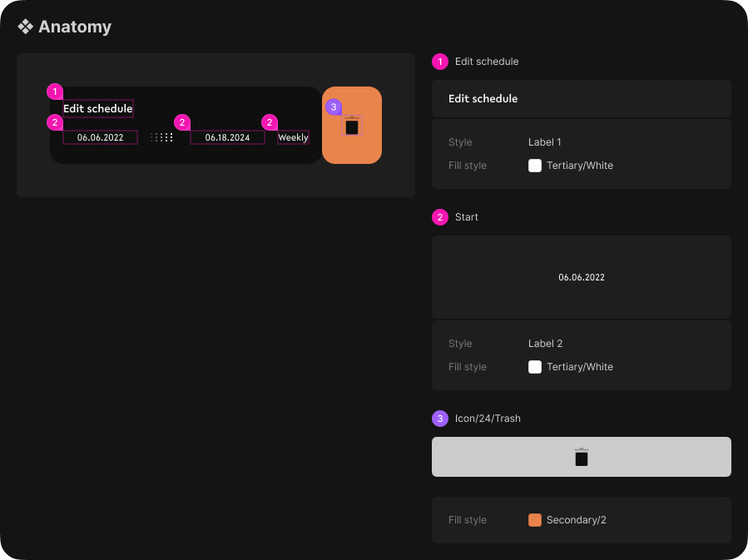Select the trash icon in the Icon/24/Trash preview
The width and height of the screenshot is (748, 560).
pos(581,456)
